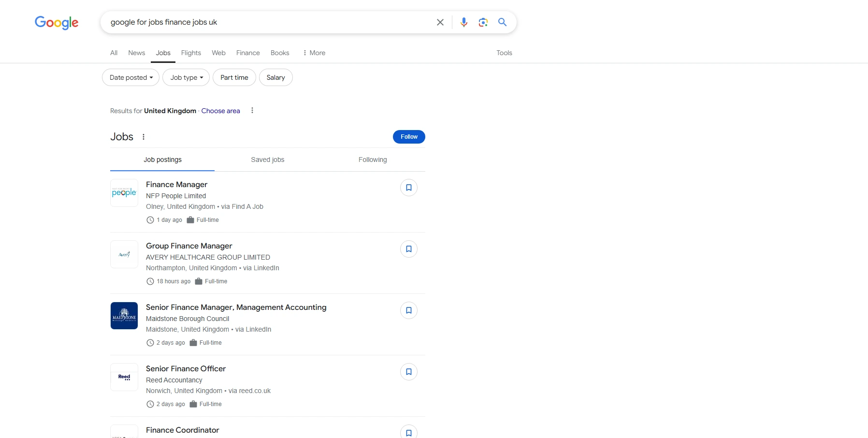
Task: Open Senior Finance Manager, Management Accounting listing
Action: pos(236,307)
